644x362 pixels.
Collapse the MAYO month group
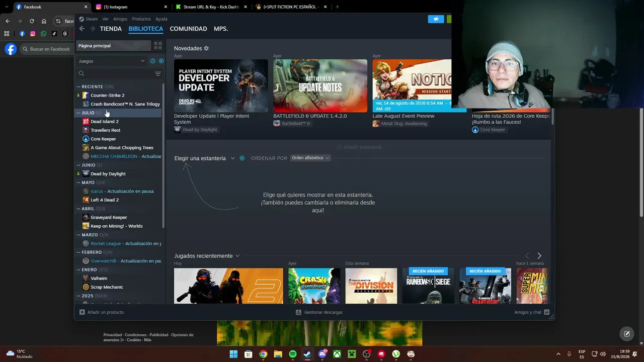tap(78, 183)
